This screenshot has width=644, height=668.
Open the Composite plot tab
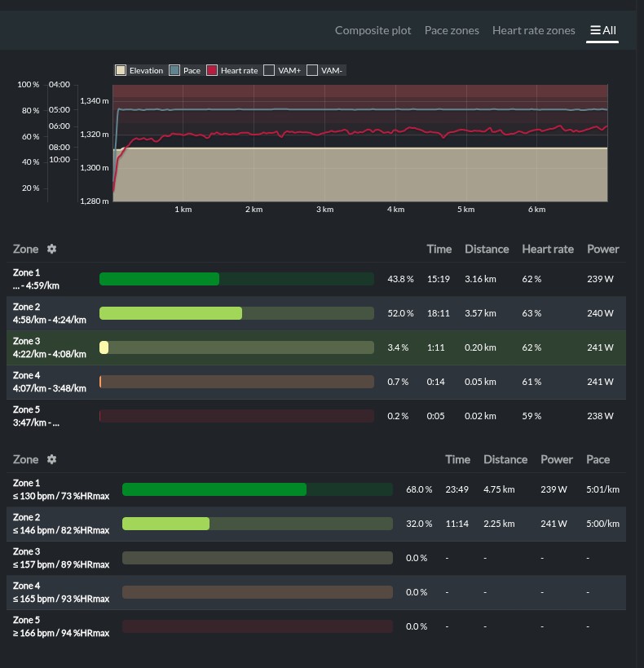pyautogui.click(x=373, y=30)
